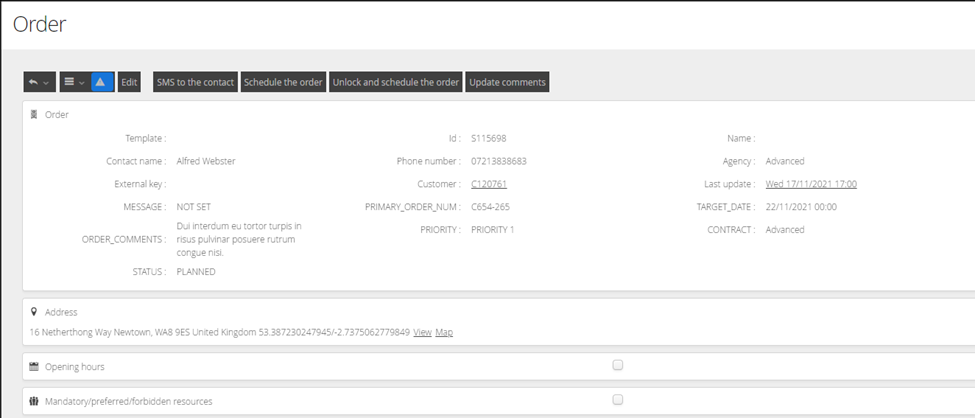Open the Map link

(x=444, y=332)
